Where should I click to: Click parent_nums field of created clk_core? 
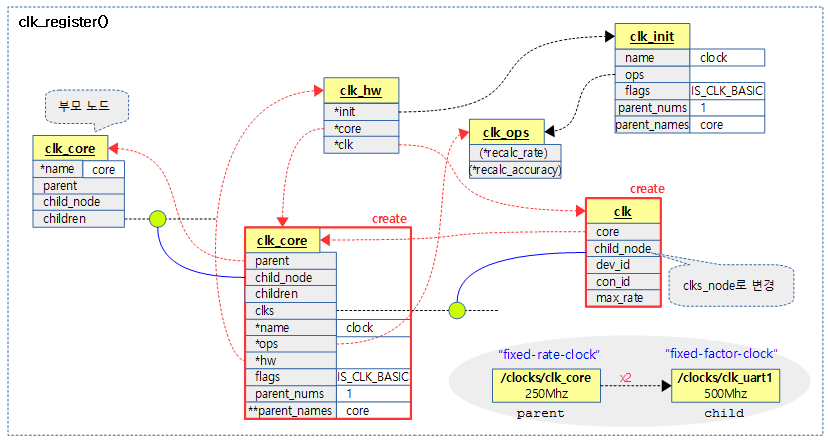click(x=291, y=394)
